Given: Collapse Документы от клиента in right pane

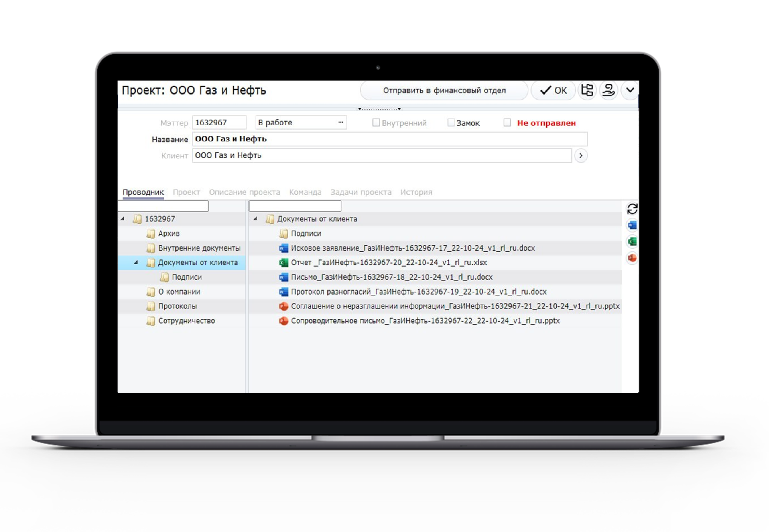Looking at the screenshot, I should (x=255, y=219).
